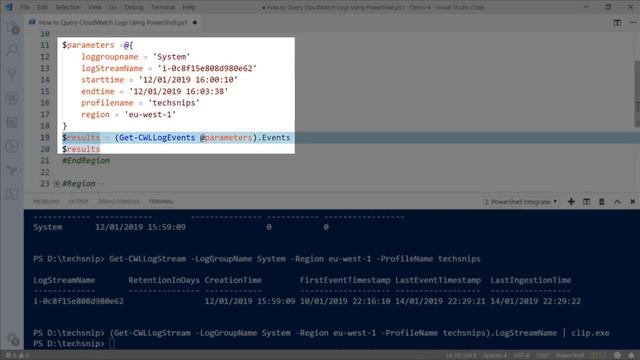Click '#EndRegion' on line 21
This screenshot has width=640, height=360.
86,160
